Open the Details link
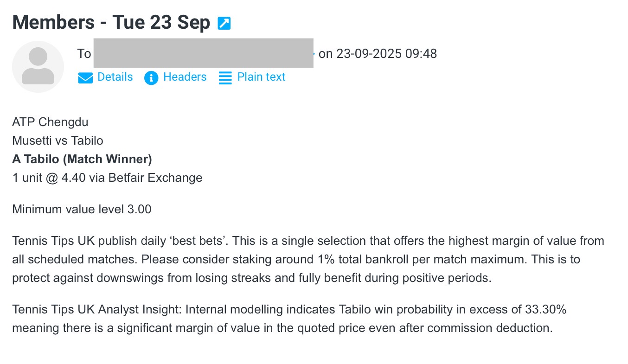This screenshot has width=628, height=364. pos(115,77)
